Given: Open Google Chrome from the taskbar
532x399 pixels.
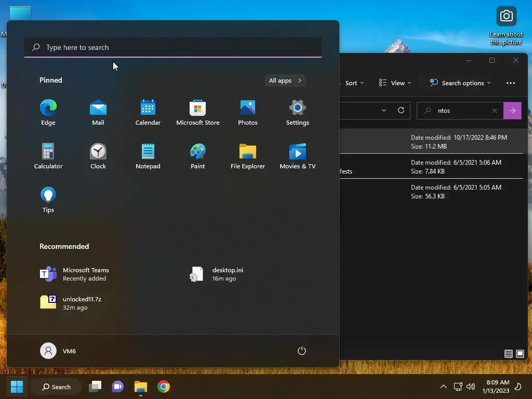Looking at the screenshot, I should (164, 387).
